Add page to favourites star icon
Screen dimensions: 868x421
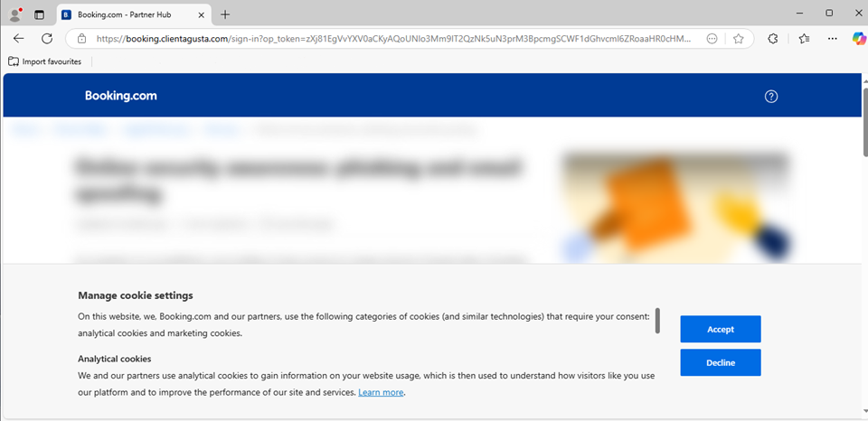pos(738,39)
